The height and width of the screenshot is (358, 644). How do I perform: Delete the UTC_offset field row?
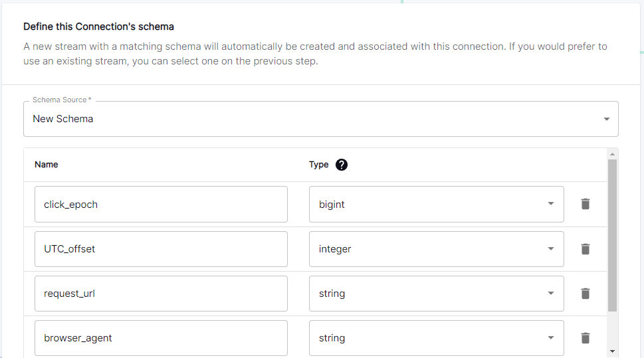pyautogui.click(x=585, y=249)
